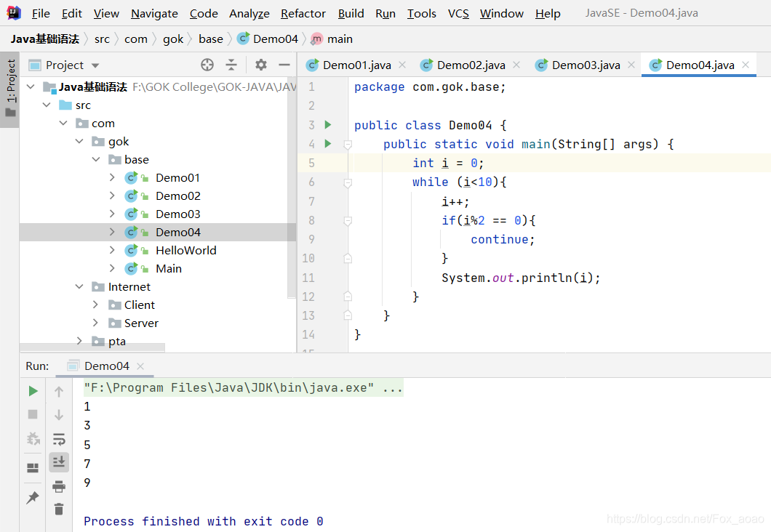
Task: Close the Demo04.java editor tab
Action: click(x=746, y=65)
